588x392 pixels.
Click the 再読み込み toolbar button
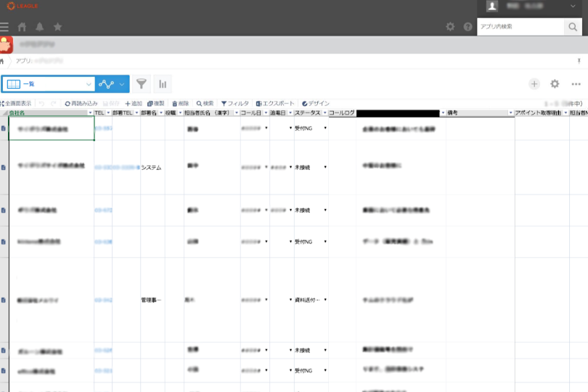coord(81,104)
